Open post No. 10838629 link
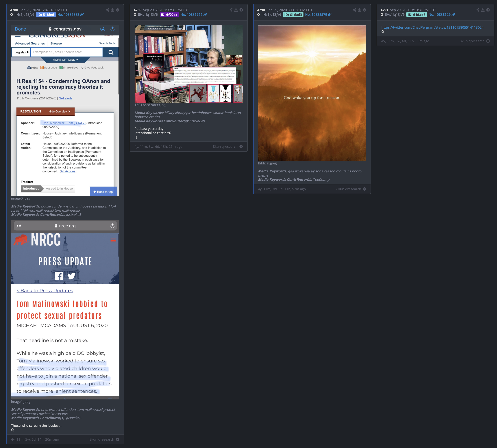Image resolution: width=497 pixels, height=448 pixels. pyautogui.click(x=439, y=15)
